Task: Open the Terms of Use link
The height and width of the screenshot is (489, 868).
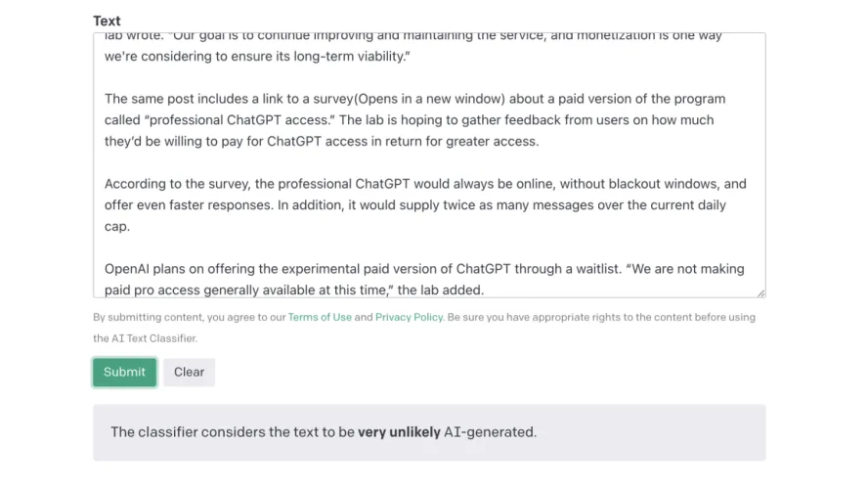Action: pos(320,317)
